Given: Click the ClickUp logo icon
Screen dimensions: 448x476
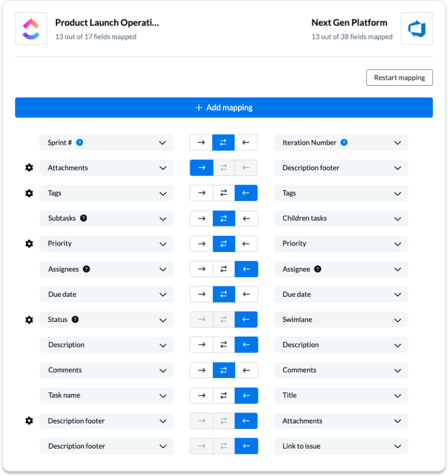Looking at the screenshot, I should pyautogui.click(x=31, y=29).
